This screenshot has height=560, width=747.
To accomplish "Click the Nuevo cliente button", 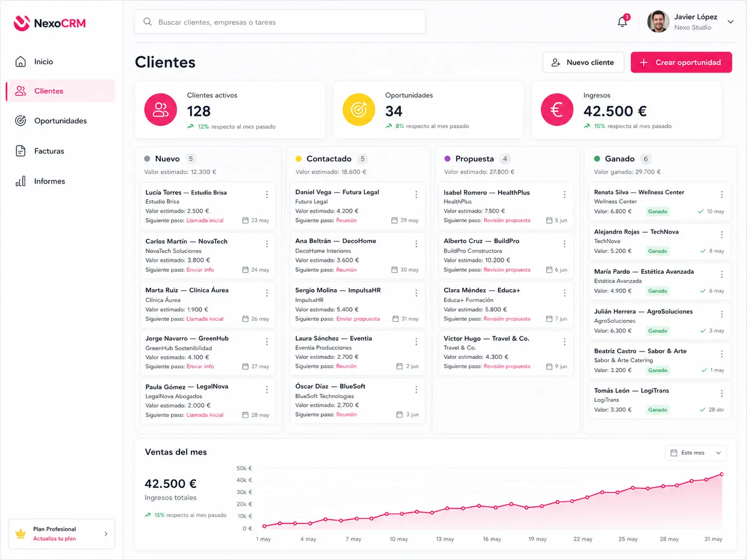I will coord(583,62).
